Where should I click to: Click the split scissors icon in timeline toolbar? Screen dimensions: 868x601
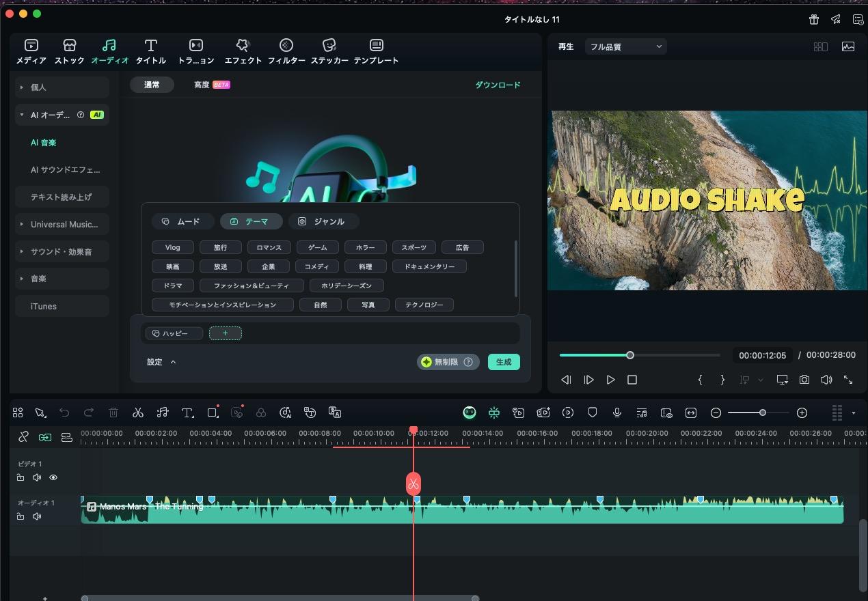138,413
